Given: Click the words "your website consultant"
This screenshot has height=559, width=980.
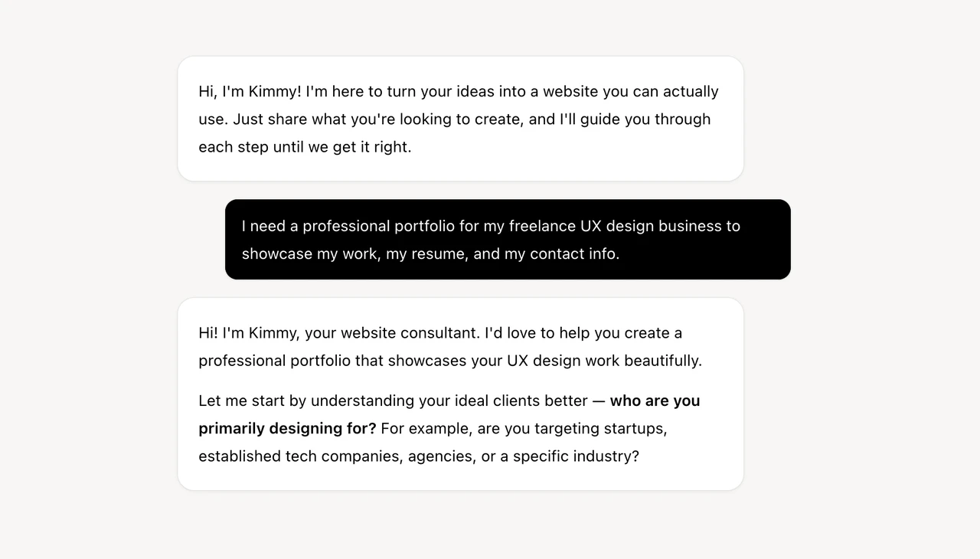Looking at the screenshot, I should pos(392,334).
